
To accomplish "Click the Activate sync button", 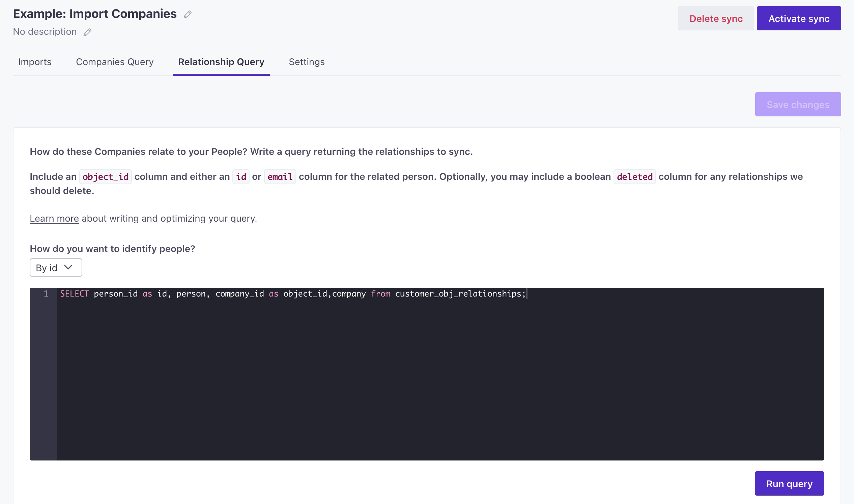I will coord(799,19).
